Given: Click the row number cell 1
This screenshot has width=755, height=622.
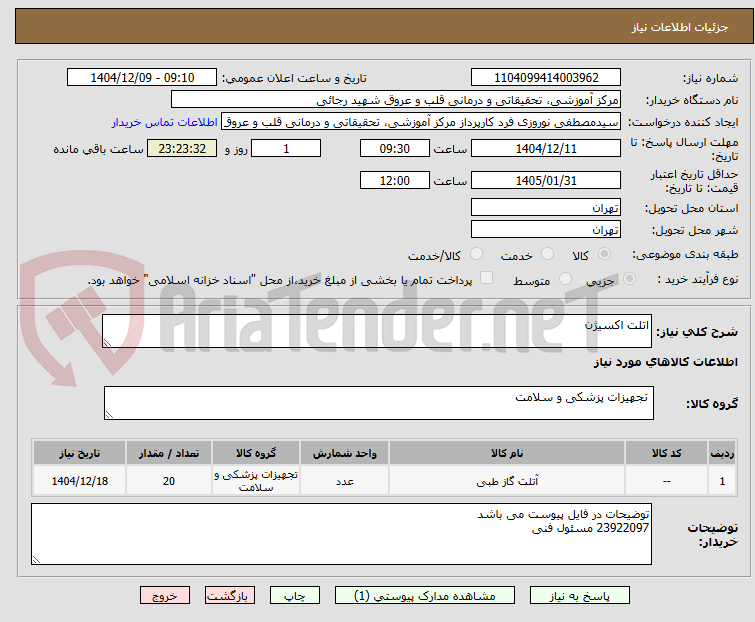Looking at the screenshot, I should [x=722, y=481].
